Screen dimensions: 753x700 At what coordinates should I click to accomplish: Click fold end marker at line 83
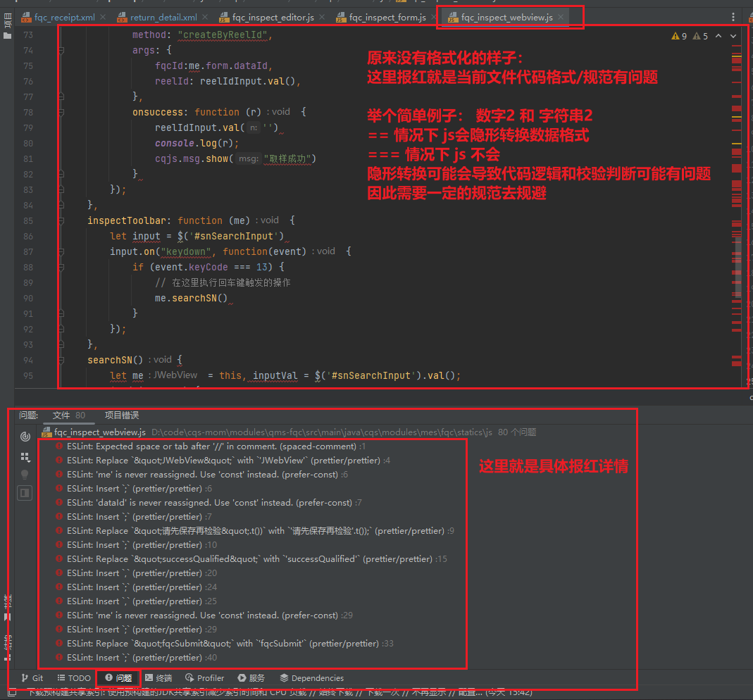pos(61,189)
